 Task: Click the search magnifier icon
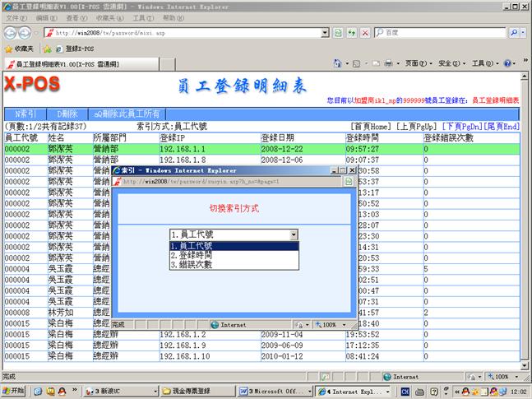point(514,32)
